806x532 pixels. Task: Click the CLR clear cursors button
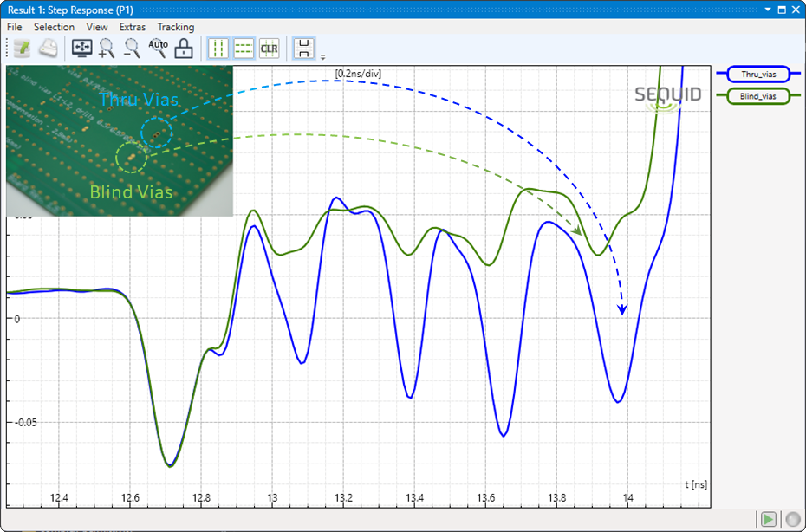tap(269, 49)
